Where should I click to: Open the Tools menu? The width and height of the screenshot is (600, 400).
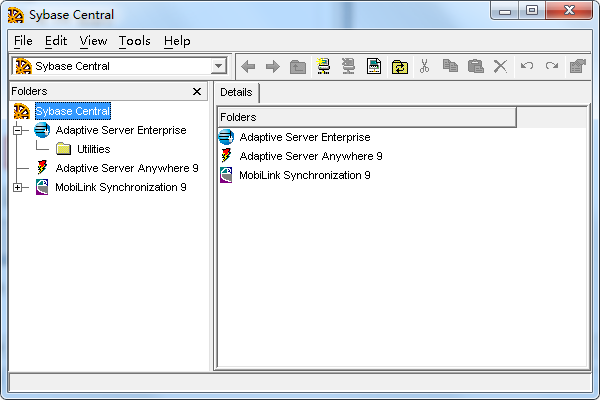[x=135, y=41]
